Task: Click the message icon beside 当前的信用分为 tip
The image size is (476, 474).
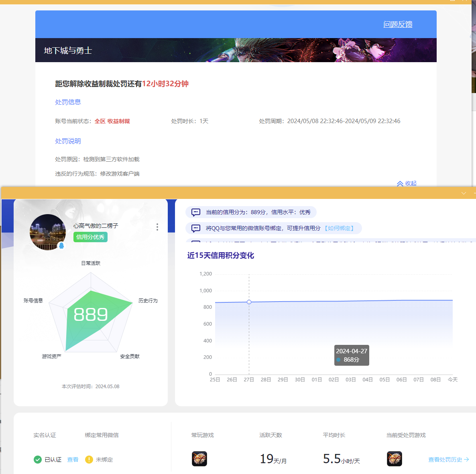Action: tap(196, 212)
